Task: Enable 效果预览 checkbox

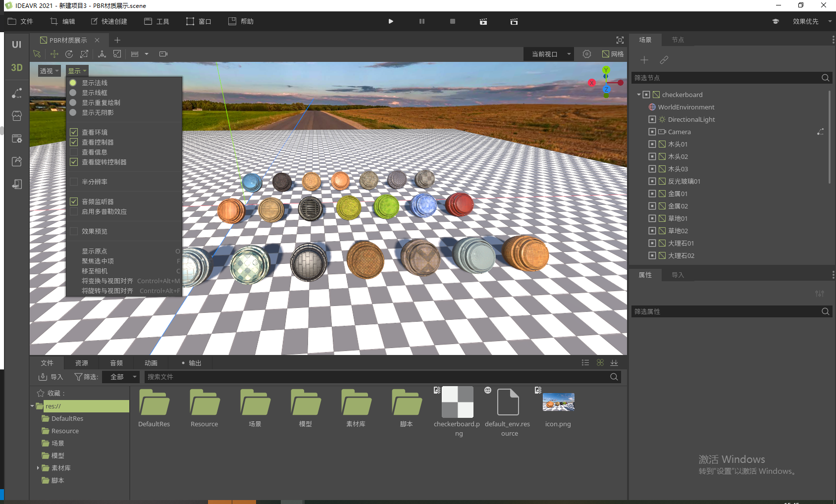Action: point(74,231)
